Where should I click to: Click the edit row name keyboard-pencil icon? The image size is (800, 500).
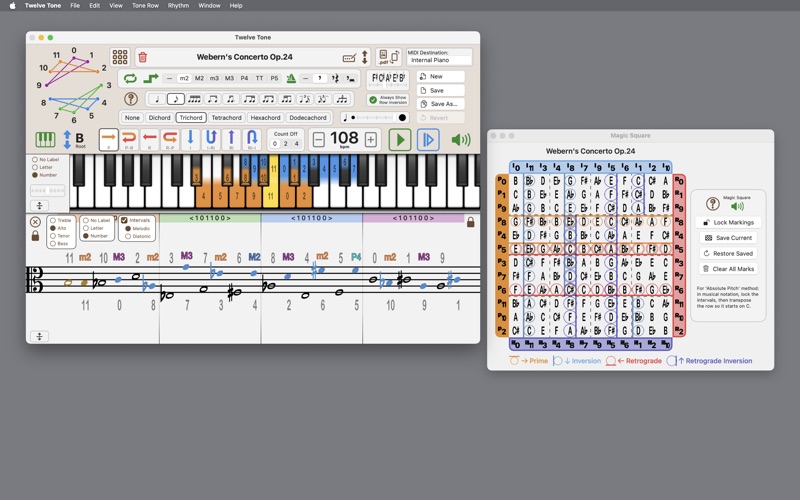pos(349,58)
